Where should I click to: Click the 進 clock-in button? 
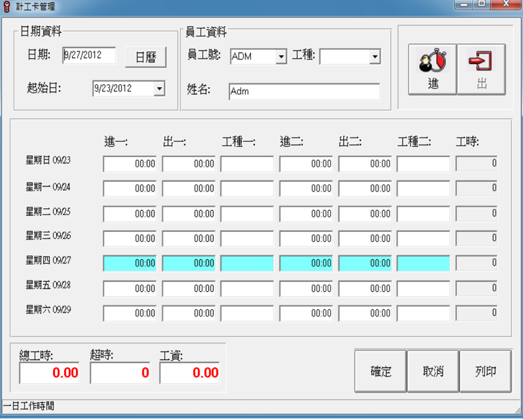[433, 69]
